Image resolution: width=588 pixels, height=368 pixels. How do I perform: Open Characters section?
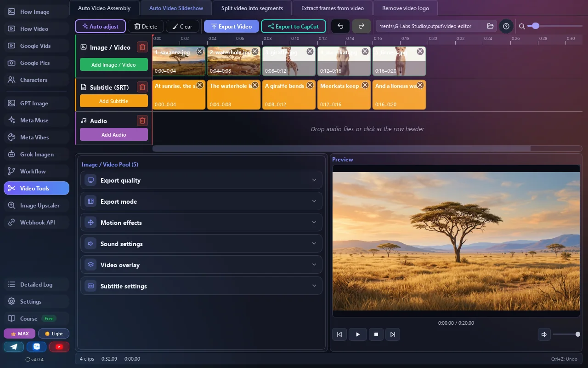[36, 80]
